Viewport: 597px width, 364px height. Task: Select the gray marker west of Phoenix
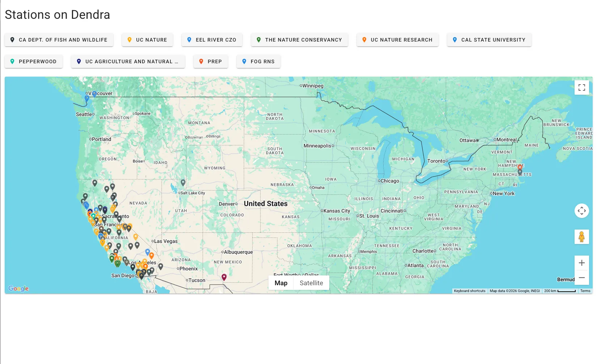[x=161, y=266]
